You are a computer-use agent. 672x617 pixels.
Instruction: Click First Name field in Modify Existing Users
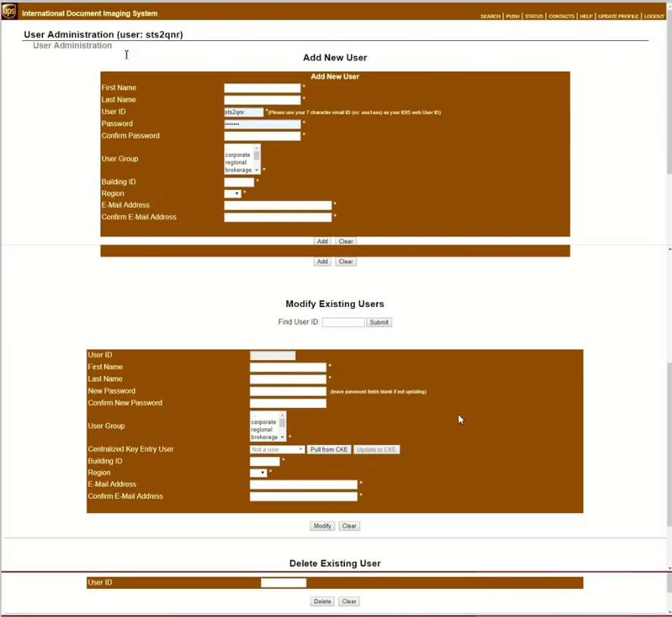(x=288, y=368)
